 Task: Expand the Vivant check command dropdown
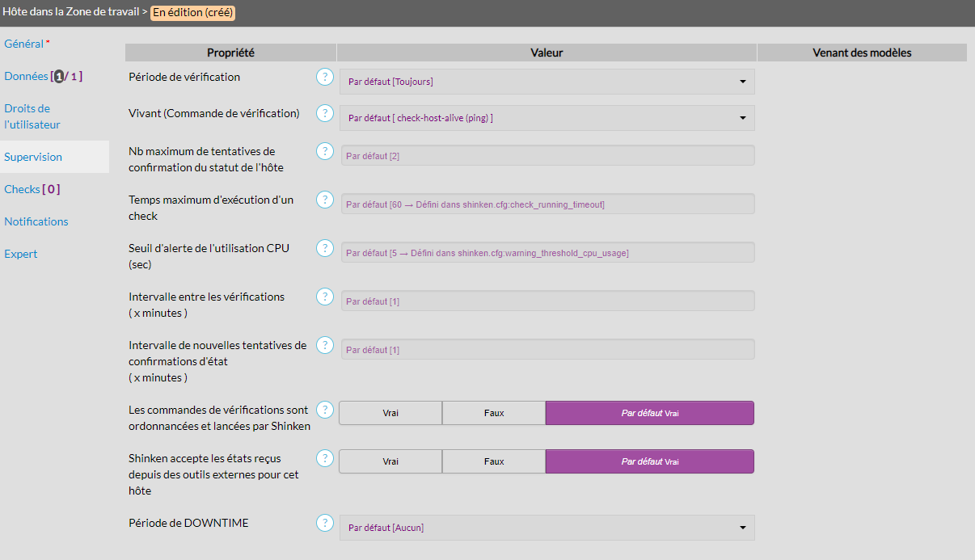click(547, 118)
